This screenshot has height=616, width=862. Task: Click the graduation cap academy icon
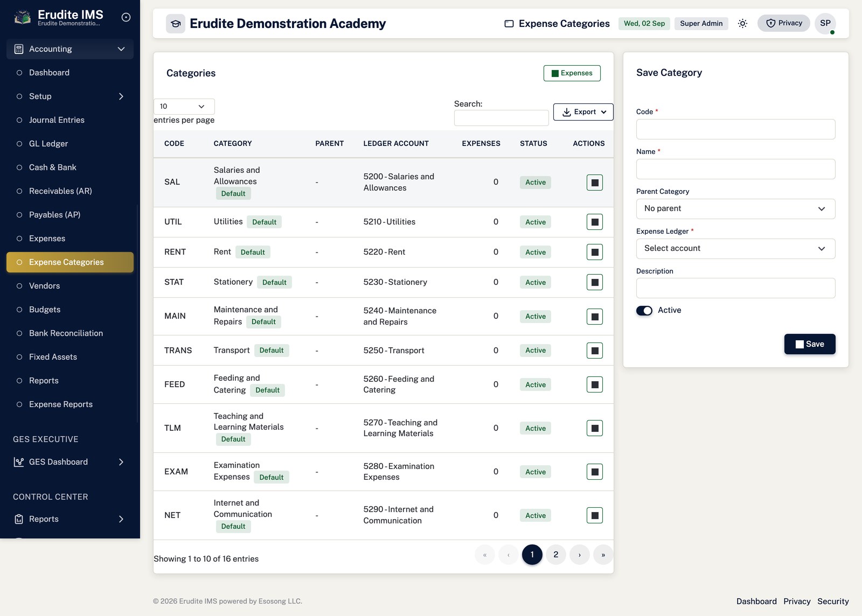point(176,24)
